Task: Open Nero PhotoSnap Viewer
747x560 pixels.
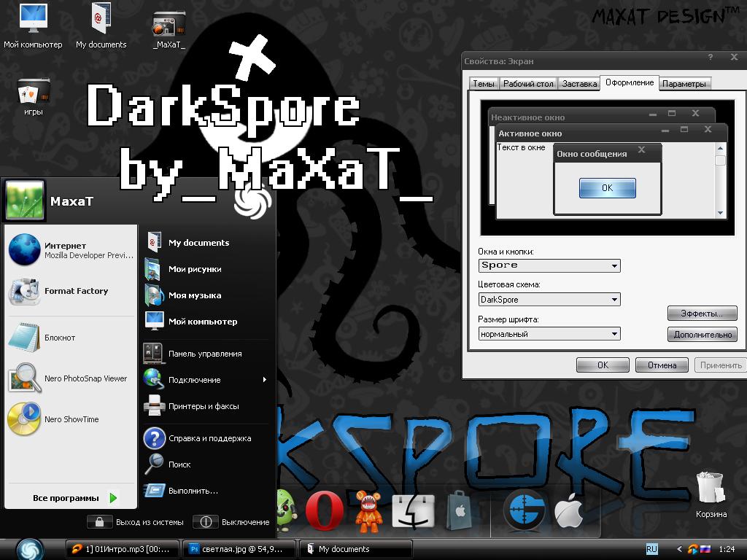Action: pos(71,378)
